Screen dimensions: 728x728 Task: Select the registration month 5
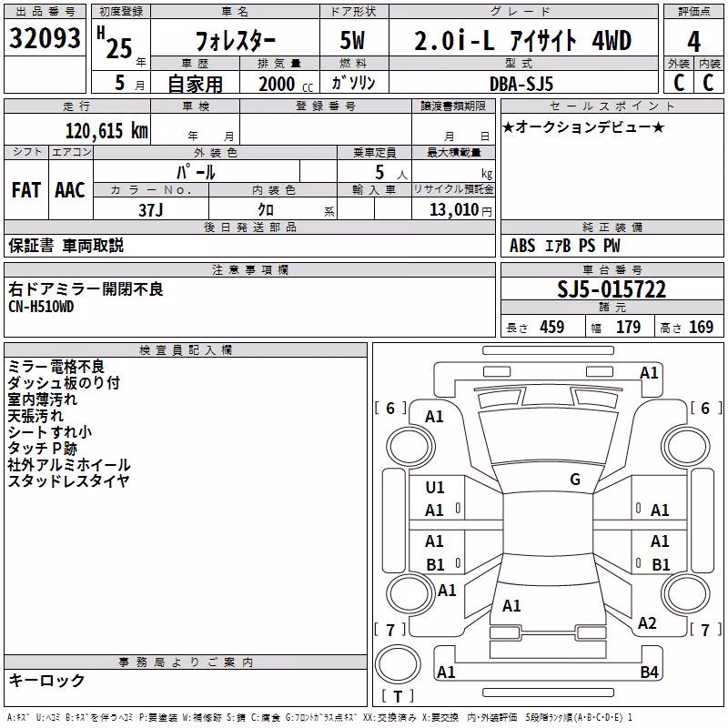(120, 83)
